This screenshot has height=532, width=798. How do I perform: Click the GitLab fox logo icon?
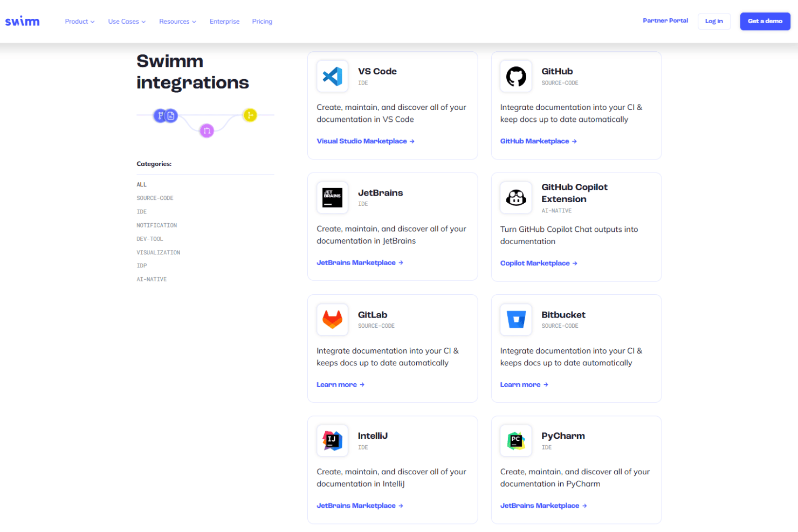333,320
